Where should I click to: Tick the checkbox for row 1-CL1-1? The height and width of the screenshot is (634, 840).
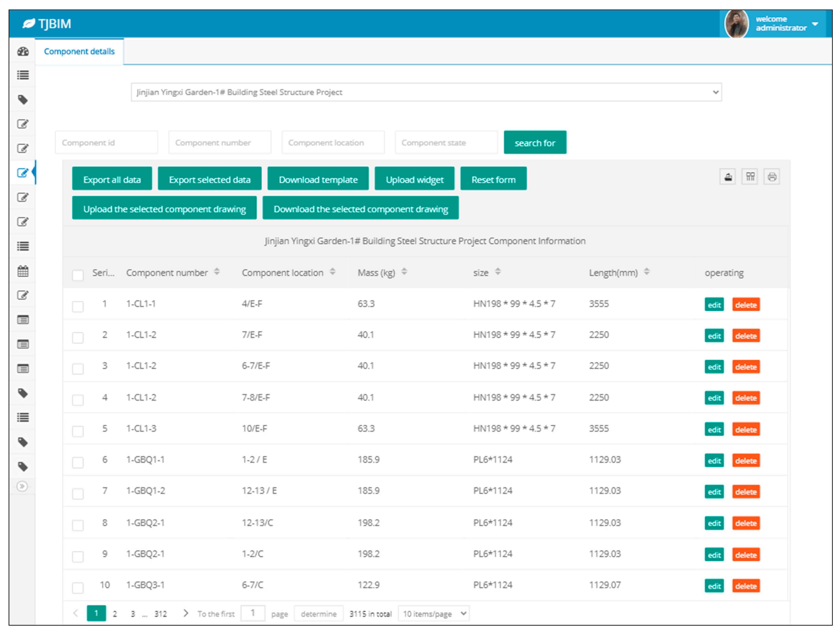tap(78, 306)
